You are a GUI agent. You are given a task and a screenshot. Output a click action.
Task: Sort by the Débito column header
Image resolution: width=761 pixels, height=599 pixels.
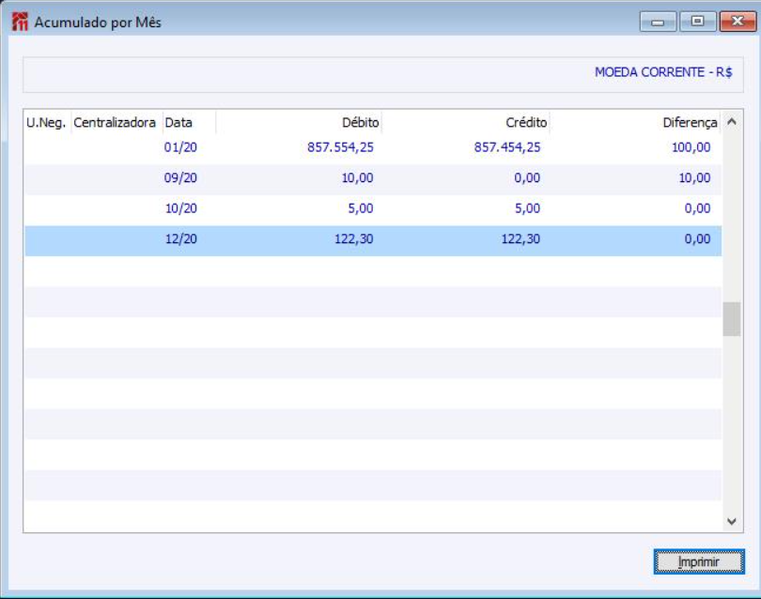(298, 122)
